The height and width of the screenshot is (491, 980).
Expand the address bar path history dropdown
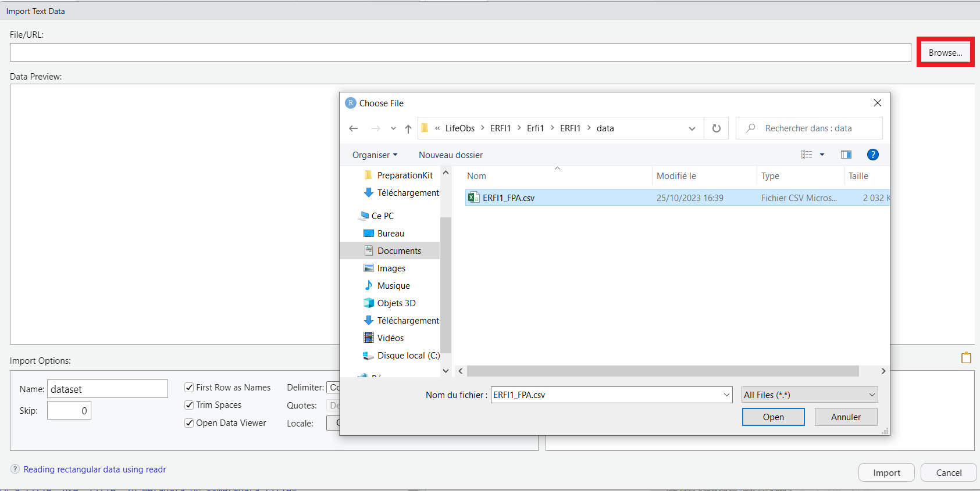[692, 128]
